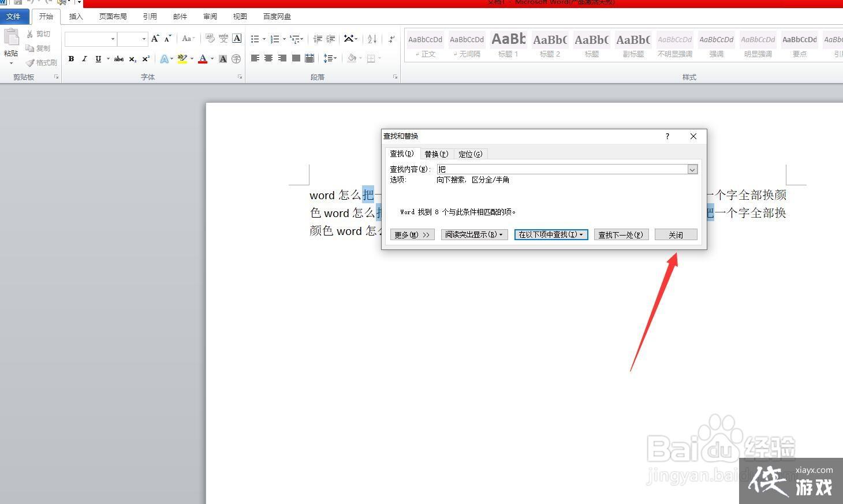The width and height of the screenshot is (843, 504).
Task: Expand the highlight color arrow
Action: [x=192, y=59]
